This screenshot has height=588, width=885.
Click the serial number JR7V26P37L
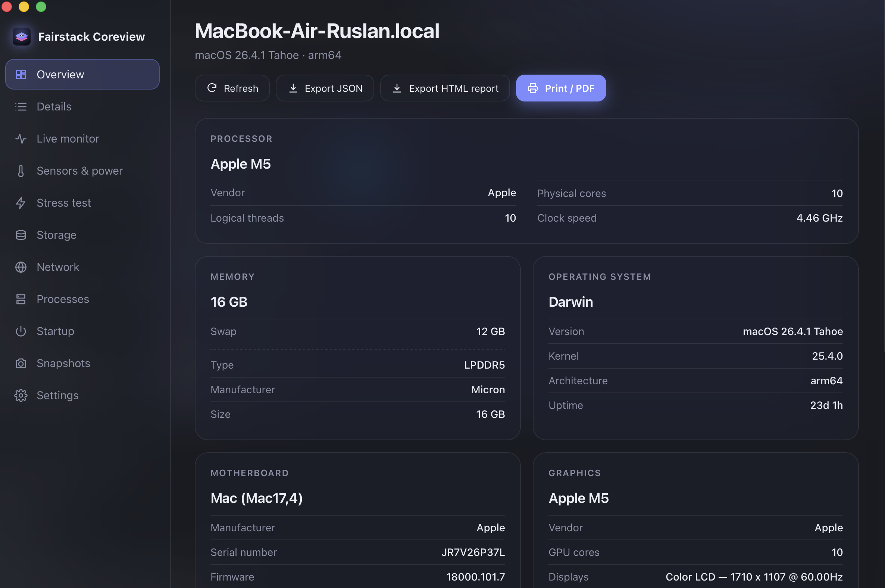473,552
